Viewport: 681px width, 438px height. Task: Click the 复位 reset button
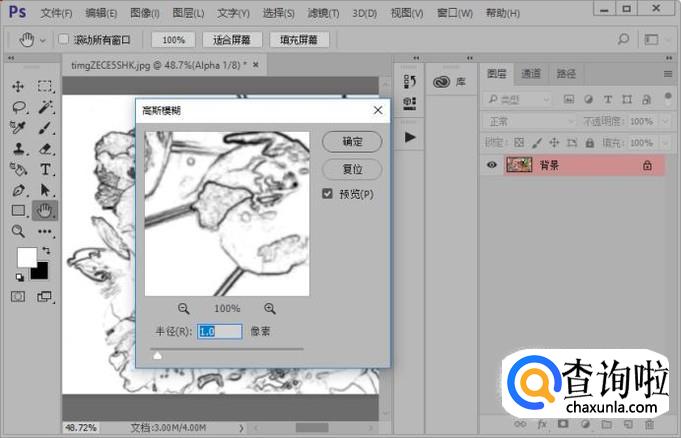[x=352, y=169]
